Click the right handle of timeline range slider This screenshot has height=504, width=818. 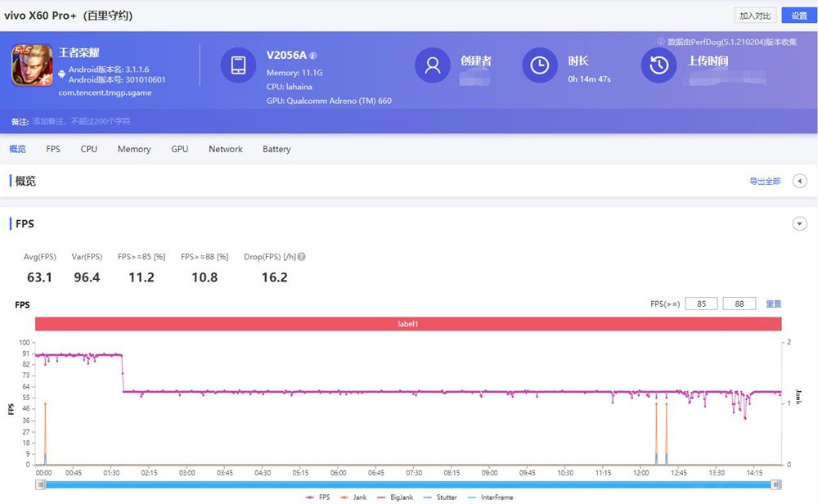click(776, 484)
